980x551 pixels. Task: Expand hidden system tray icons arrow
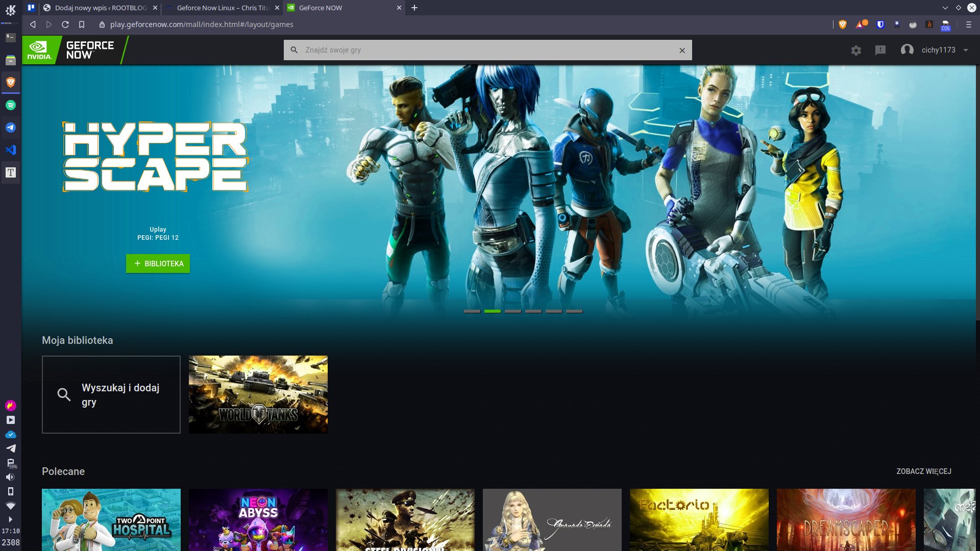pos(11,519)
